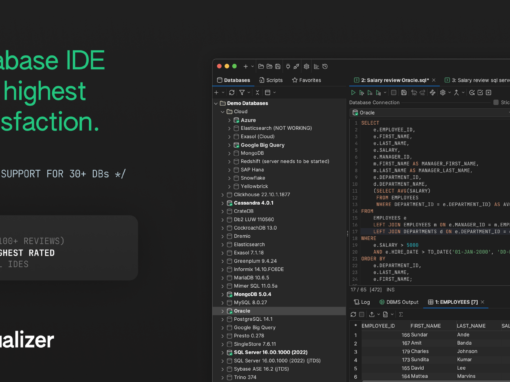Image resolution: width=510 pixels, height=382 pixels.
Task: Expand the Trino 374 node chevron
Action: click(223, 377)
